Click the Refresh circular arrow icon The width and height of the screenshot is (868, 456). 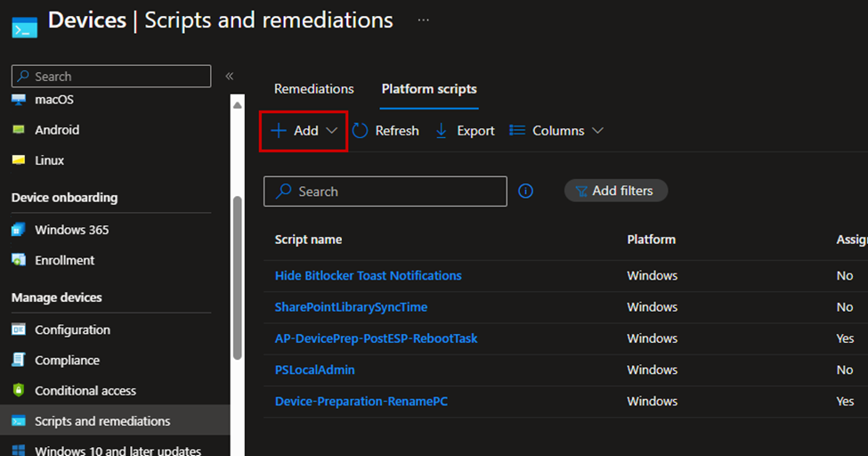(361, 131)
